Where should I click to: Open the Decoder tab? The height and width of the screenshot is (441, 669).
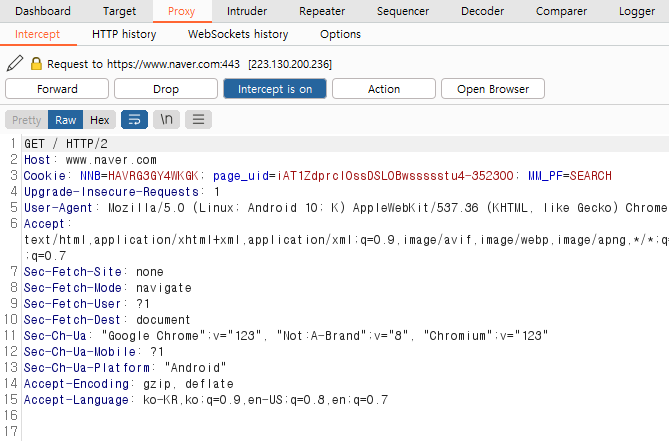(482, 11)
